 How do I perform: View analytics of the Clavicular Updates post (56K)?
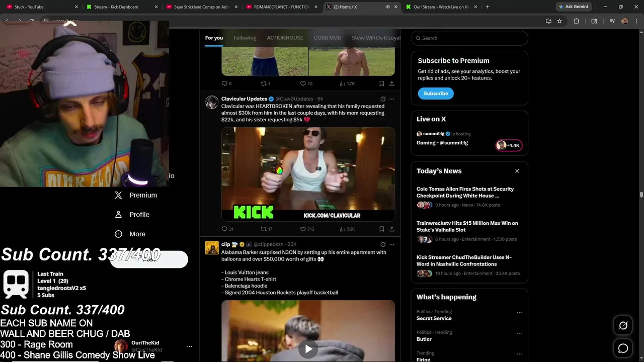[347, 229]
